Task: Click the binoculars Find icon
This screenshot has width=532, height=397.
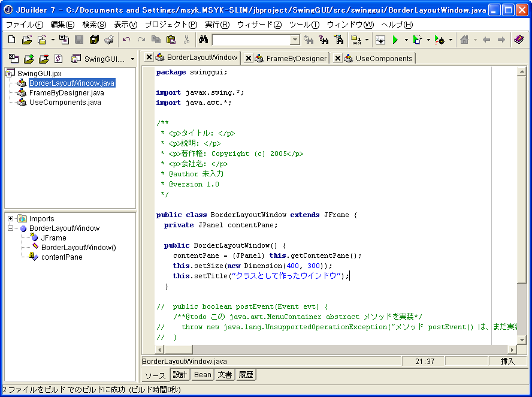Action: 203,40
